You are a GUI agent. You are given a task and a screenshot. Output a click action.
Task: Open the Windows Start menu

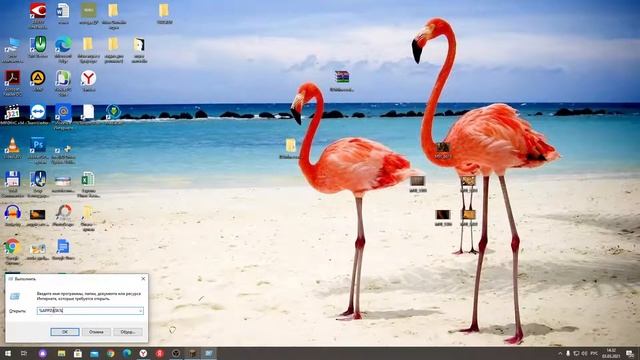pyautogui.click(x=8, y=353)
